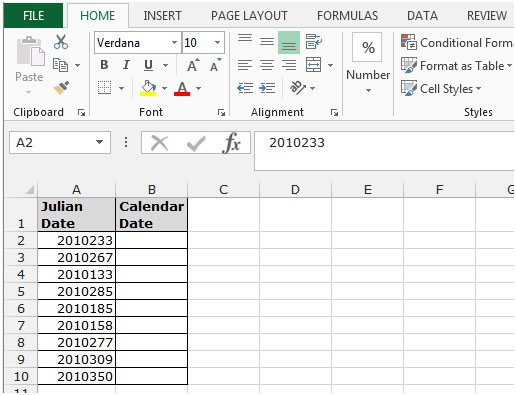Expand Merge & Center options arrow
The height and width of the screenshot is (395, 516).
pos(330,65)
